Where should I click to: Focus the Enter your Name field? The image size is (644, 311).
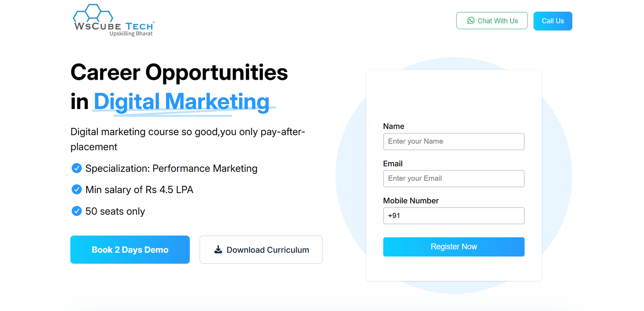click(454, 142)
